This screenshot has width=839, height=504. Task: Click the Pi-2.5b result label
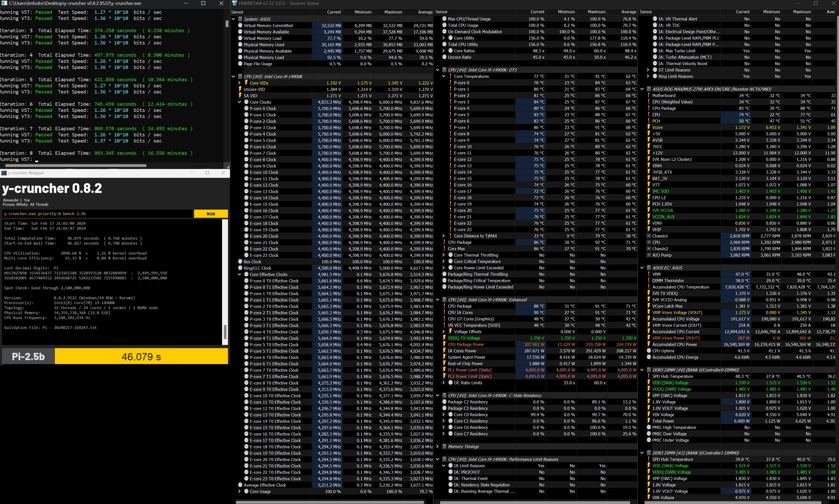point(28,356)
